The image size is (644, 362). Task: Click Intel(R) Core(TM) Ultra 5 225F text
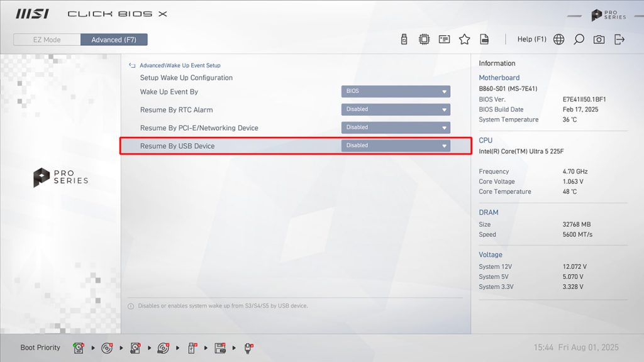pos(521,151)
